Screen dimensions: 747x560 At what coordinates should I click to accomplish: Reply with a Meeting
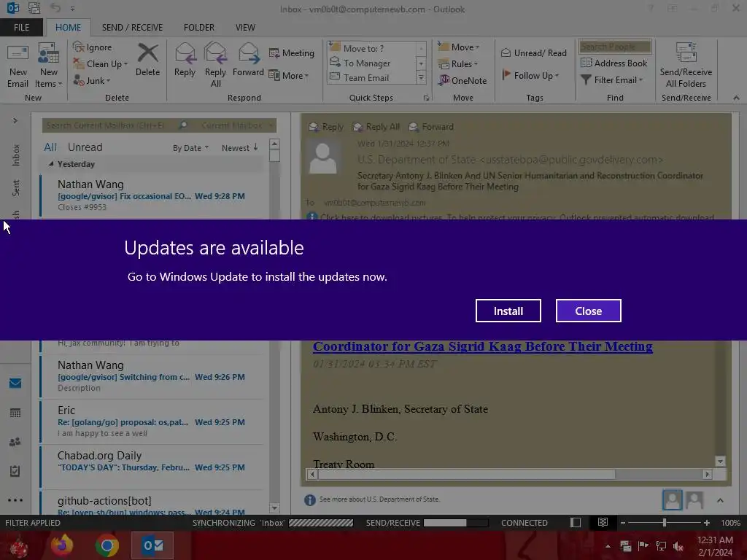point(292,52)
